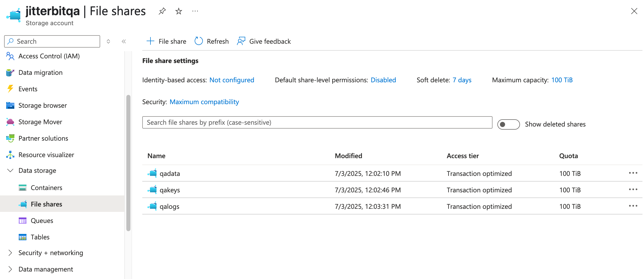Select Storage browser in the sidebar
644x279 pixels.
click(43, 105)
